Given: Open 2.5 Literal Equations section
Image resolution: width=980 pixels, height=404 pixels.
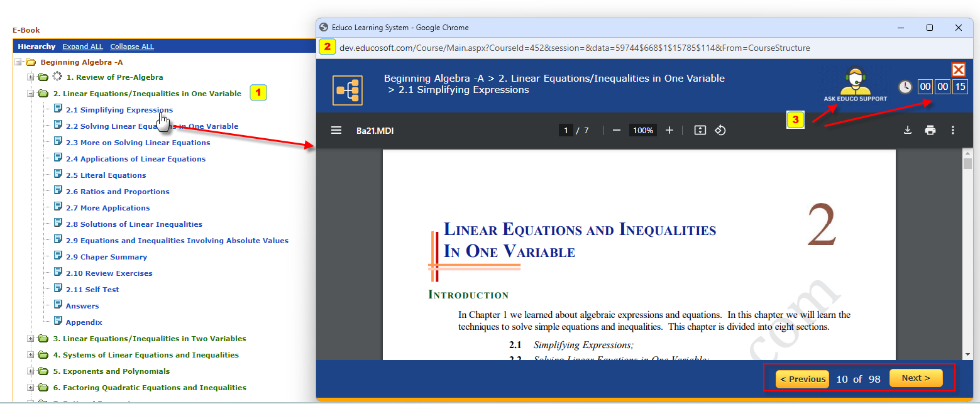Looking at the screenshot, I should point(106,175).
